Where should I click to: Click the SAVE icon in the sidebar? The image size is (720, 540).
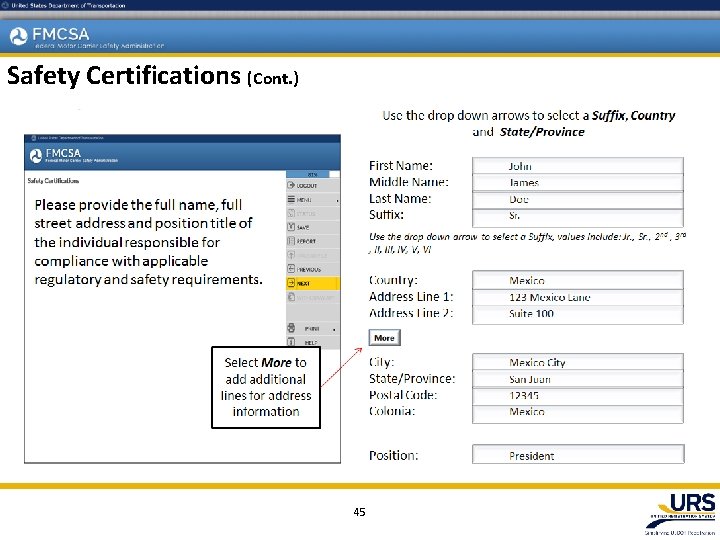pos(291,227)
